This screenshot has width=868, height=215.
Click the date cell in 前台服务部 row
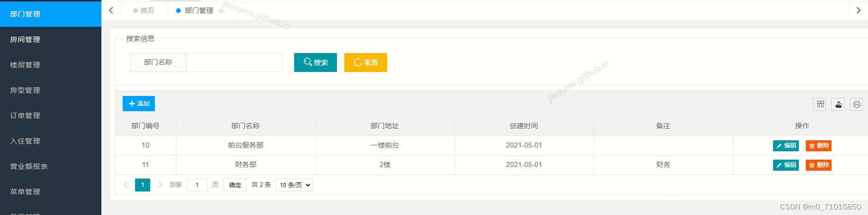point(524,145)
